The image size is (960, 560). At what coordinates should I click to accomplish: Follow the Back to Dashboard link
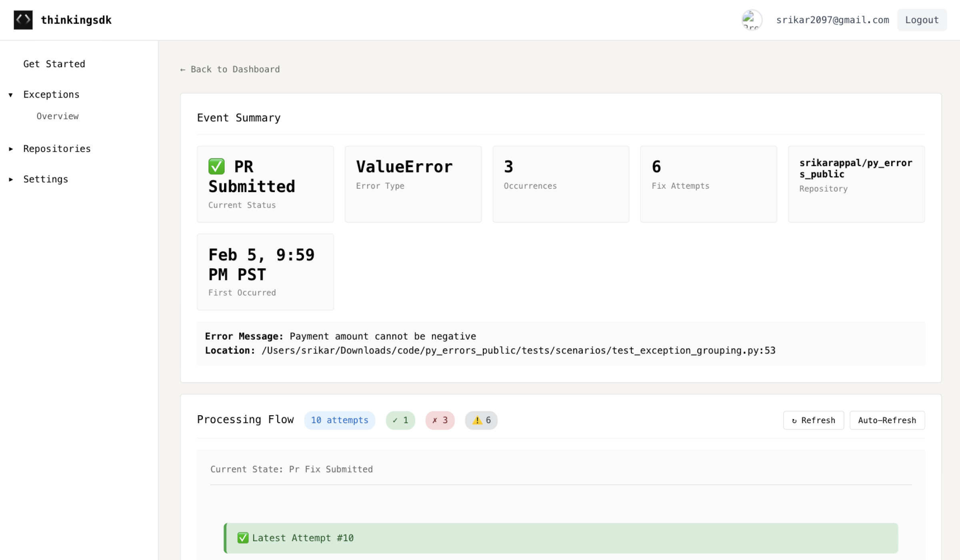tap(230, 69)
